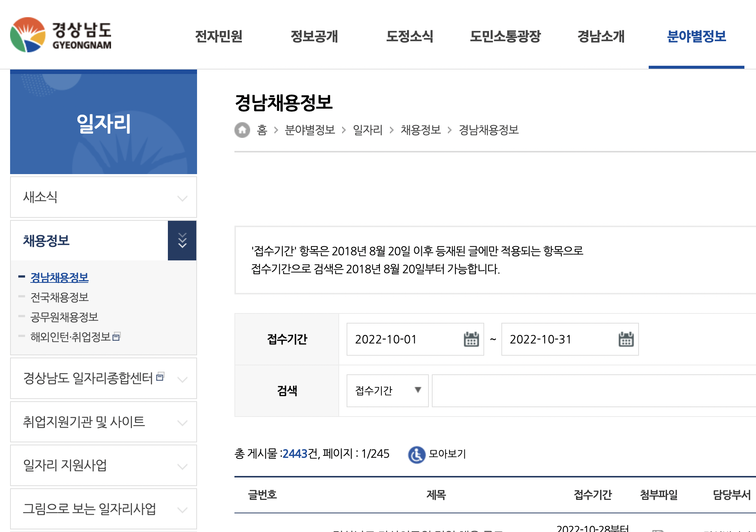Collapse the 채용정보 menu with the double chevron
Screen dimensions: 756x532
pyautogui.click(x=182, y=240)
